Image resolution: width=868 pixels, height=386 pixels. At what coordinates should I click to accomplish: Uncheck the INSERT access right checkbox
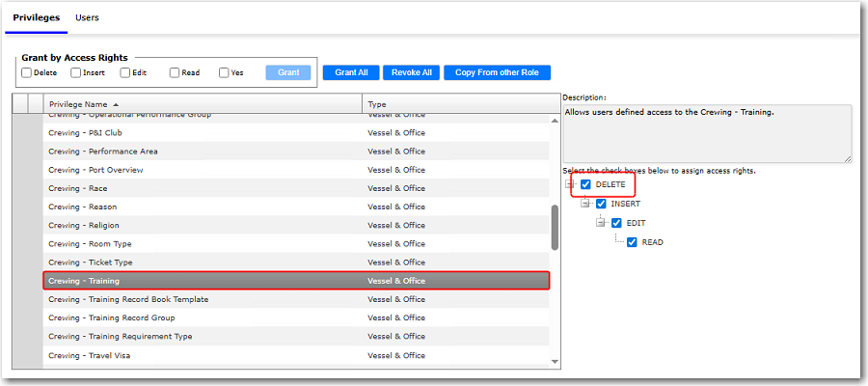coord(601,204)
